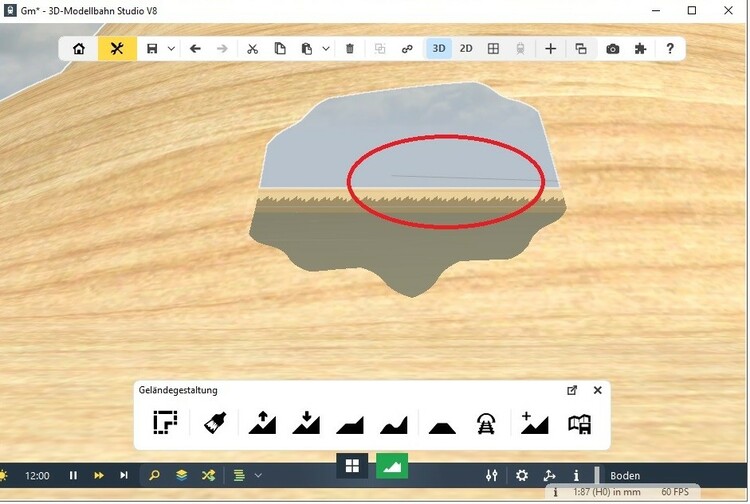
Task: Click the Boden label
Action: [625, 476]
